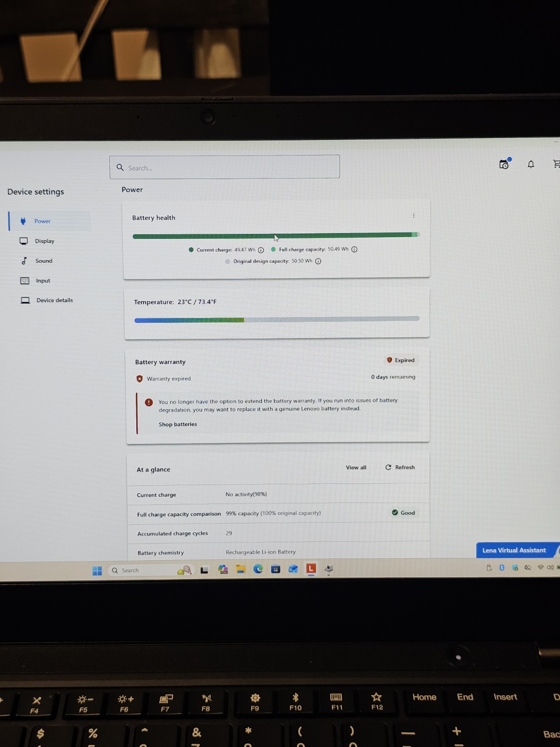Click the 'Battery chemistry' label

click(161, 553)
